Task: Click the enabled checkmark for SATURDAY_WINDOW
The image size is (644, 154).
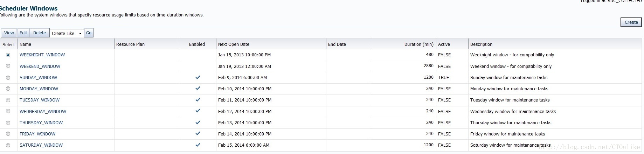Action: click(198, 145)
